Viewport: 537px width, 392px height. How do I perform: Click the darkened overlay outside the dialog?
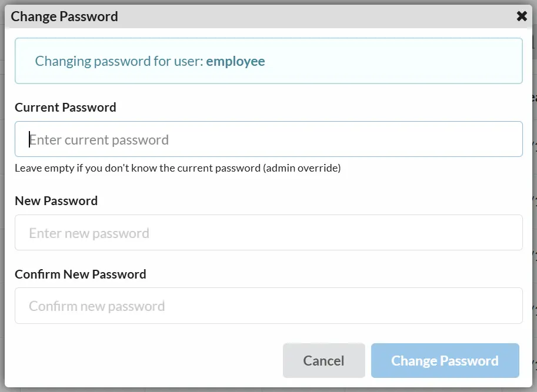coord(533,235)
